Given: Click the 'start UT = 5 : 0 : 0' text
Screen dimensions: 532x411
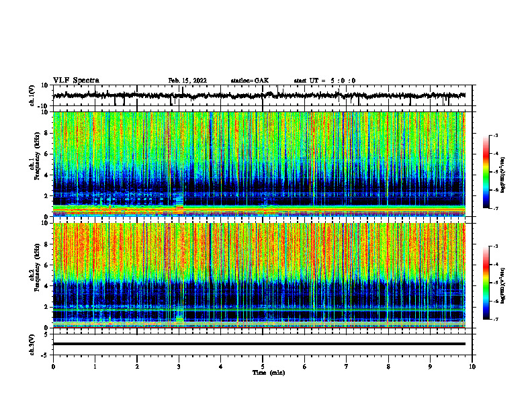Looking at the screenshot, I should [x=324, y=81].
